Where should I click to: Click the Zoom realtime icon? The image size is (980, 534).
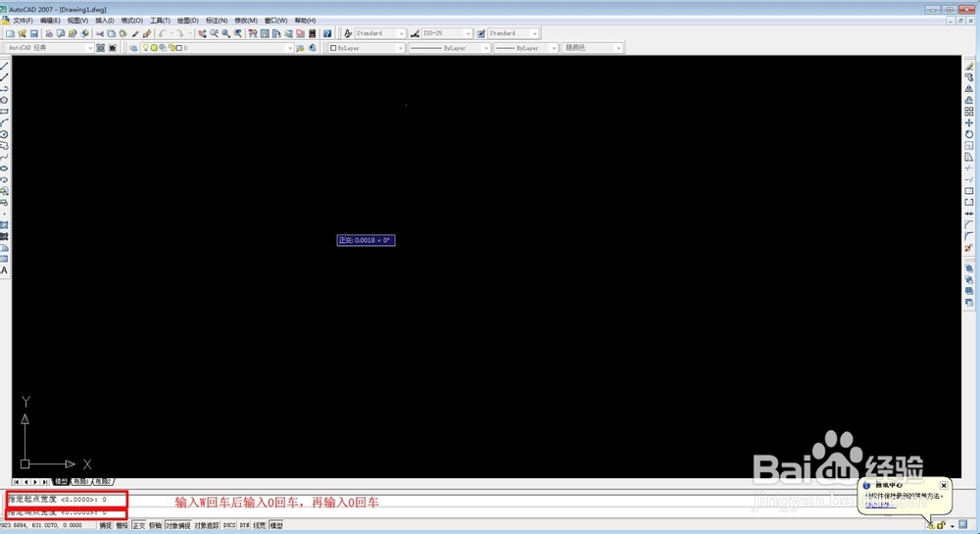pos(215,33)
